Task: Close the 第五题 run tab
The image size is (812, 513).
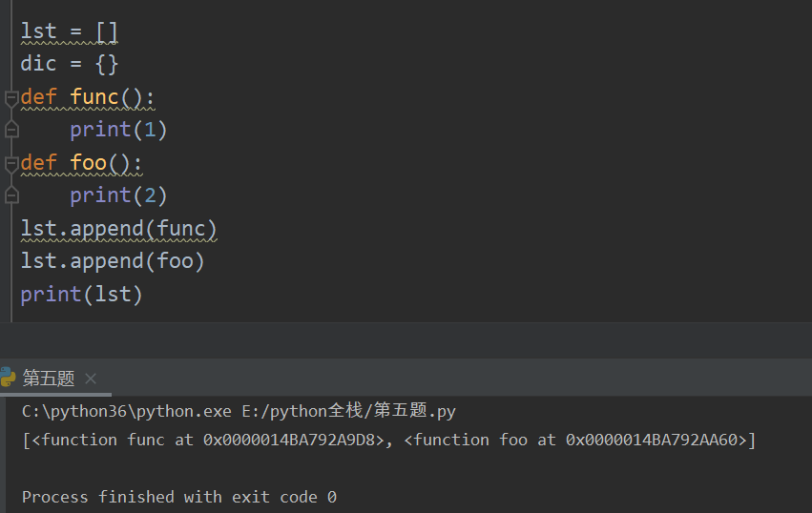Action: tap(91, 379)
